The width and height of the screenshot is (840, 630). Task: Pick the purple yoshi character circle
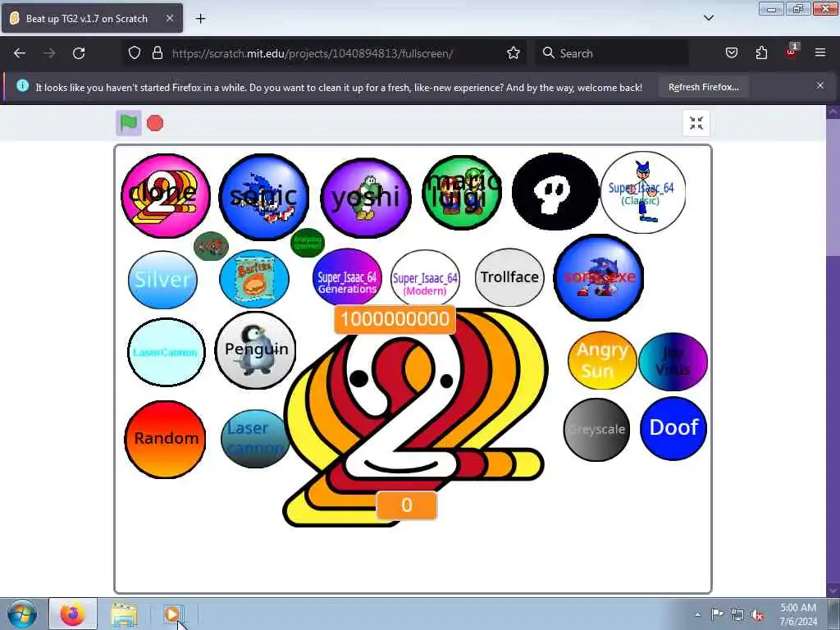point(366,198)
